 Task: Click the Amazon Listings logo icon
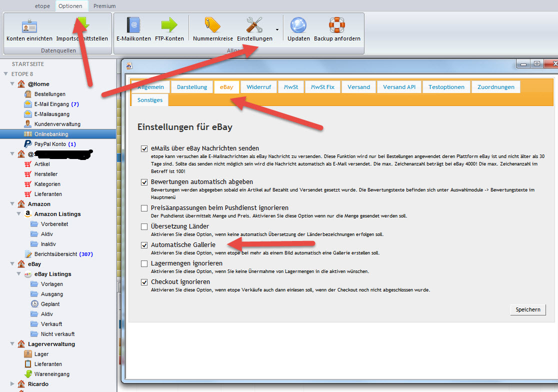tap(28, 214)
